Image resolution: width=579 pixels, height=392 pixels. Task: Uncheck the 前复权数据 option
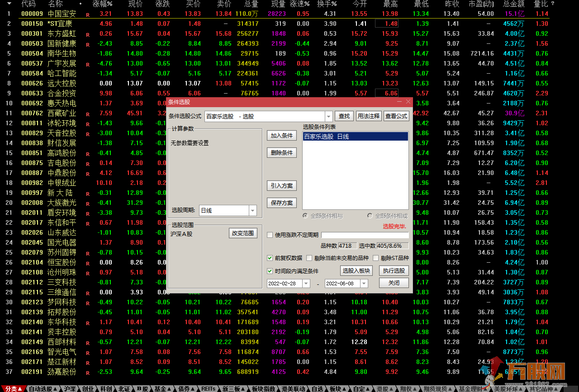click(270, 258)
